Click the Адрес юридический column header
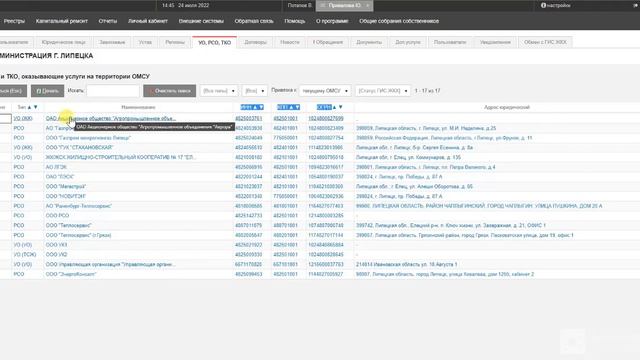 (x=507, y=107)
